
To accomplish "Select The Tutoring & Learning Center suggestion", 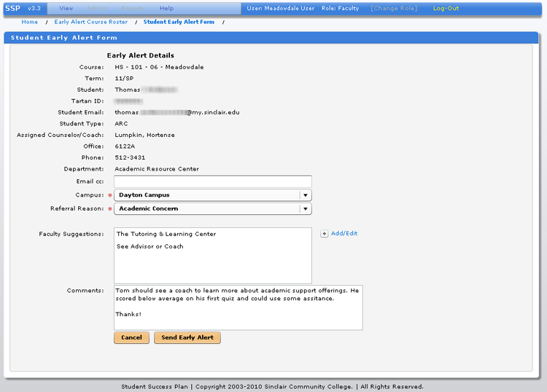I will pyautogui.click(x=166, y=234).
